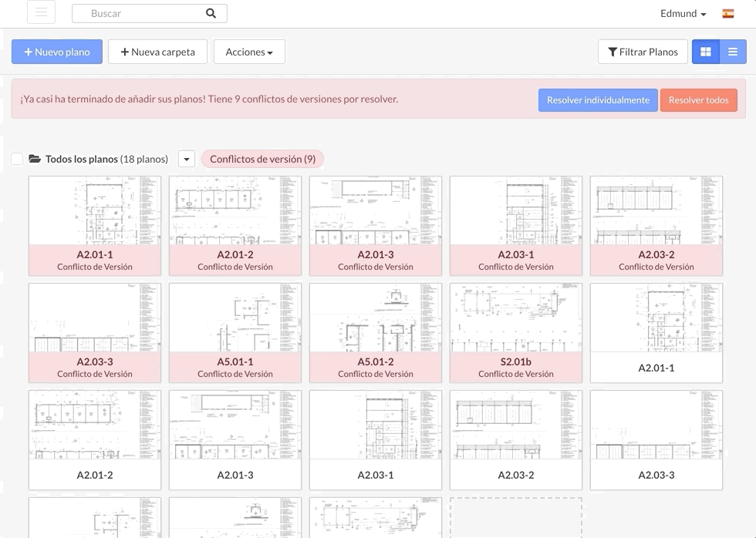756x538 pixels.
Task: Open Filtrar Planos filter
Action: 643,52
